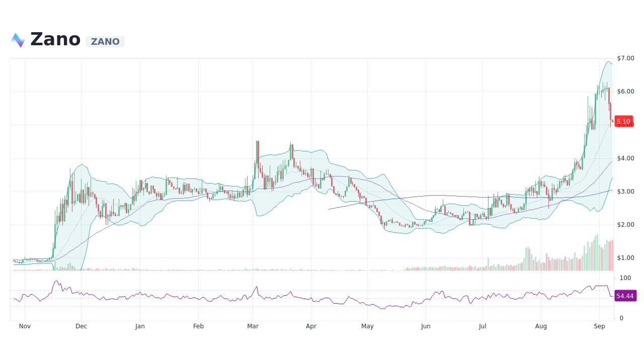Click the $4.00 price axis label

(625, 158)
